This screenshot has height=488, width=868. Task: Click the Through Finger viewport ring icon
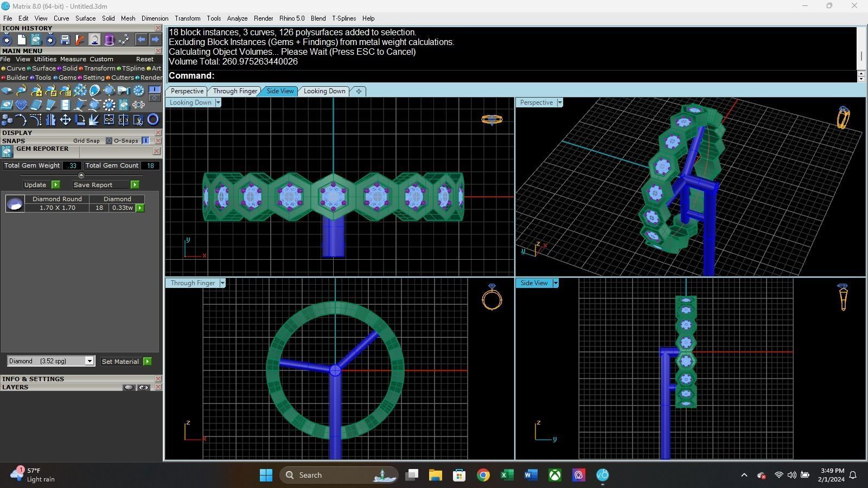pyautogui.click(x=492, y=297)
